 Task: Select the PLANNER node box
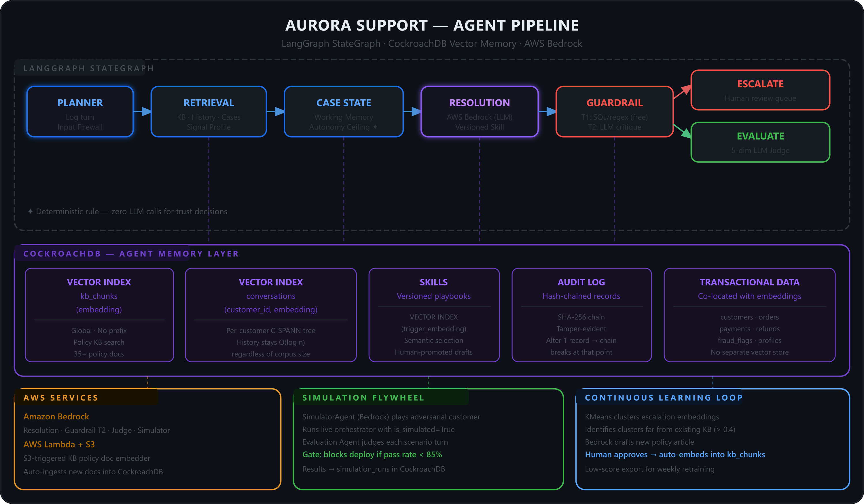click(80, 111)
